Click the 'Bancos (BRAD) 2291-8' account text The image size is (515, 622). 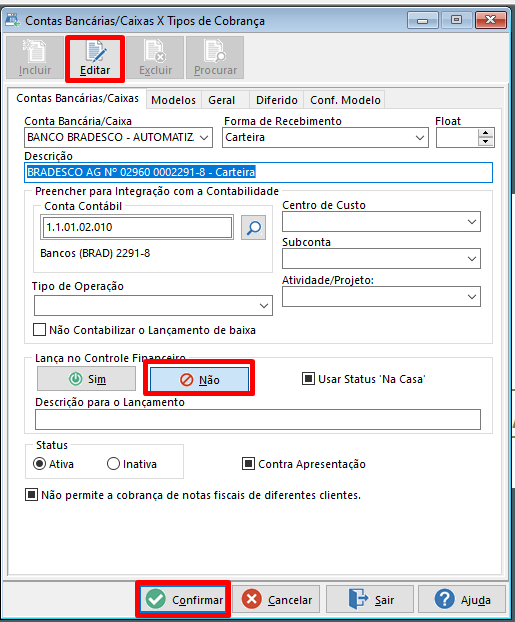pos(95,253)
